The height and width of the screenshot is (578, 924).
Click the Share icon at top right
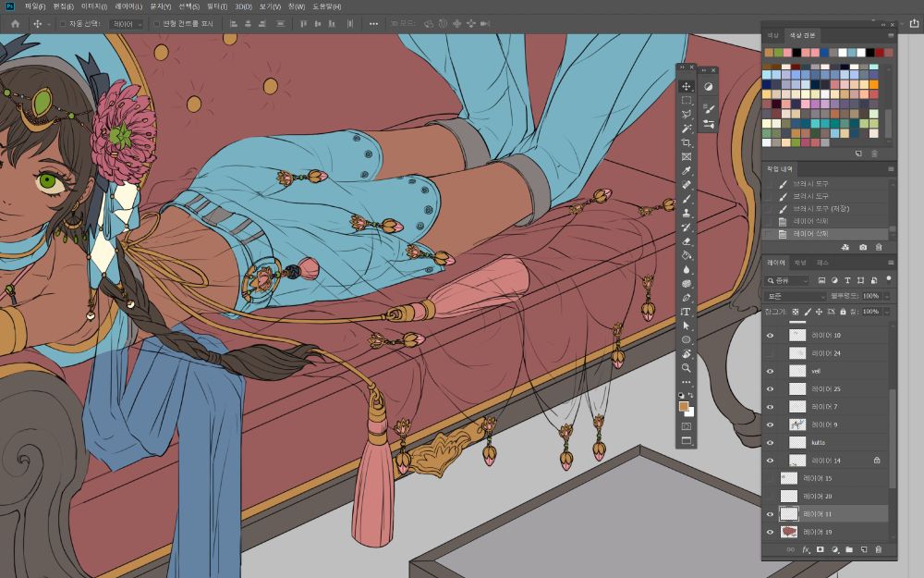click(914, 23)
